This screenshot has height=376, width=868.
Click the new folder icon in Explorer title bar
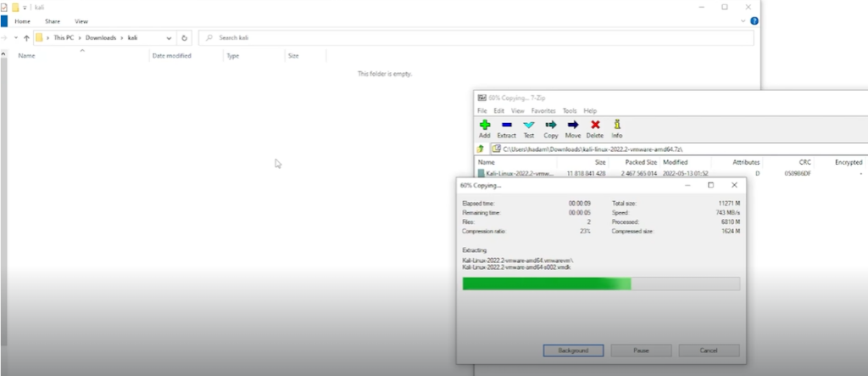click(x=15, y=7)
